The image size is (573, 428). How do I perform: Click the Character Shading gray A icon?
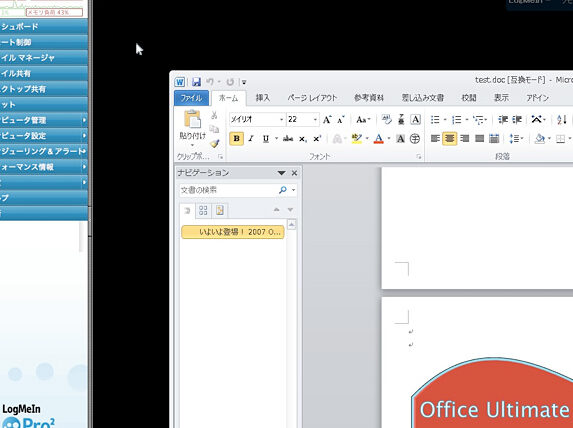tap(401, 139)
